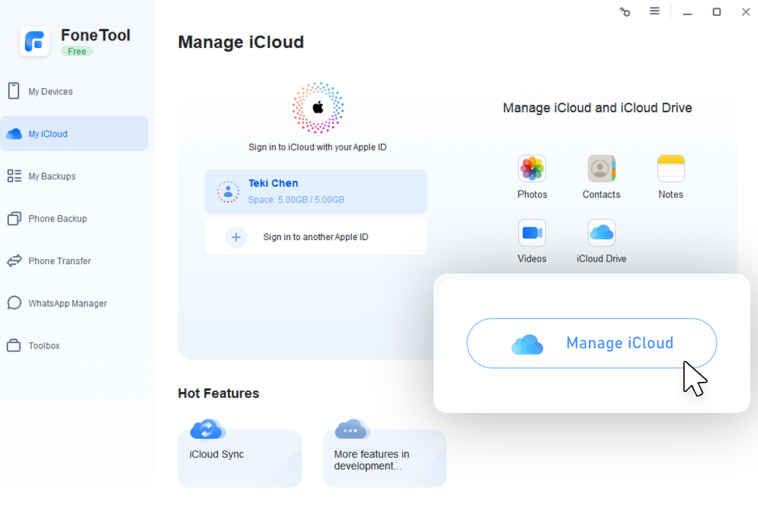Open the Photos iCloud icon
The height and width of the screenshot is (532, 758).
[x=532, y=169]
